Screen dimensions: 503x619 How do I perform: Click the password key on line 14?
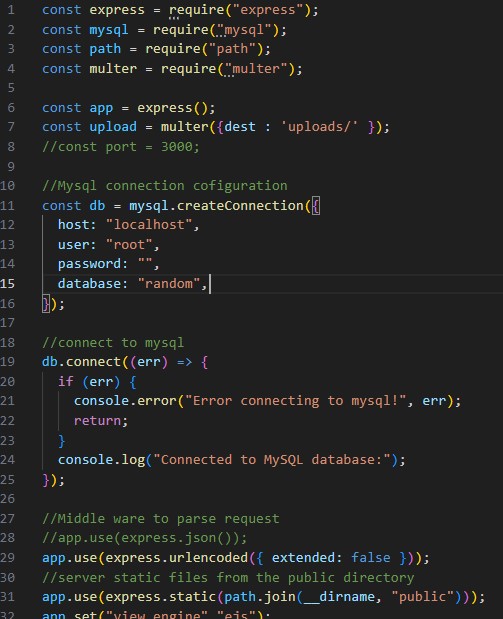89,264
